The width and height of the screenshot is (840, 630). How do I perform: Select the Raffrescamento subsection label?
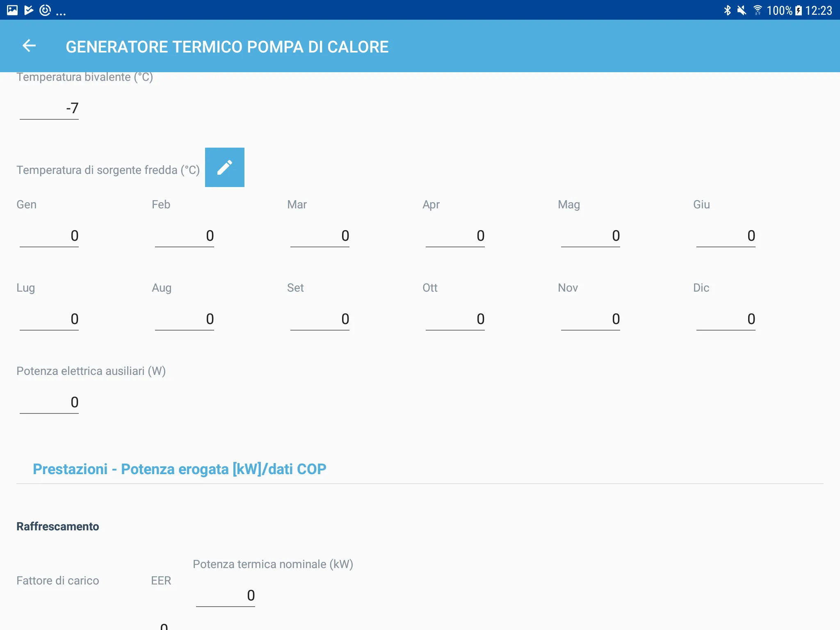coord(58,527)
